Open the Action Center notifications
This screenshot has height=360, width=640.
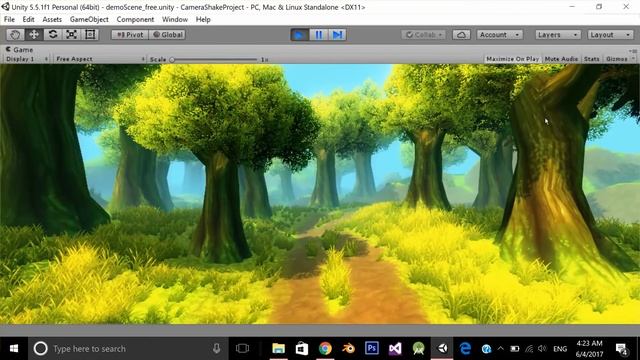tap(621, 349)
